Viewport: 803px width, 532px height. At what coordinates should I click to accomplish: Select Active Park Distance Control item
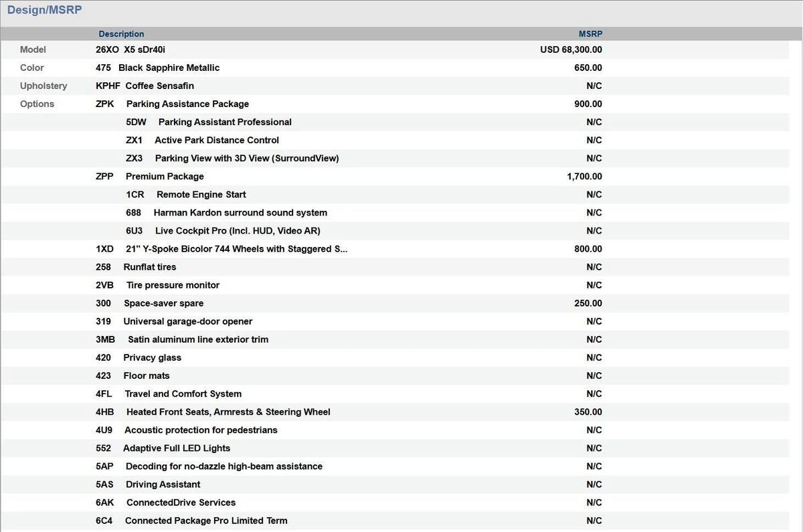(216, 140)
